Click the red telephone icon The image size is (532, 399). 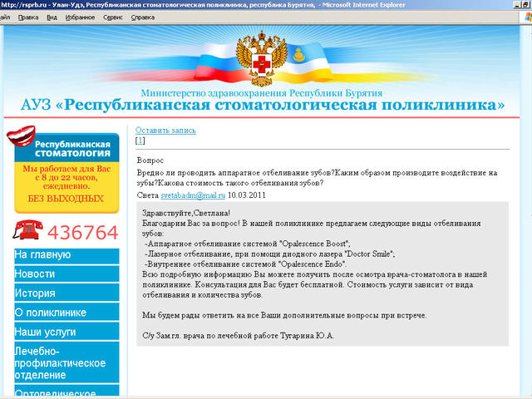[x=28, y=229]
